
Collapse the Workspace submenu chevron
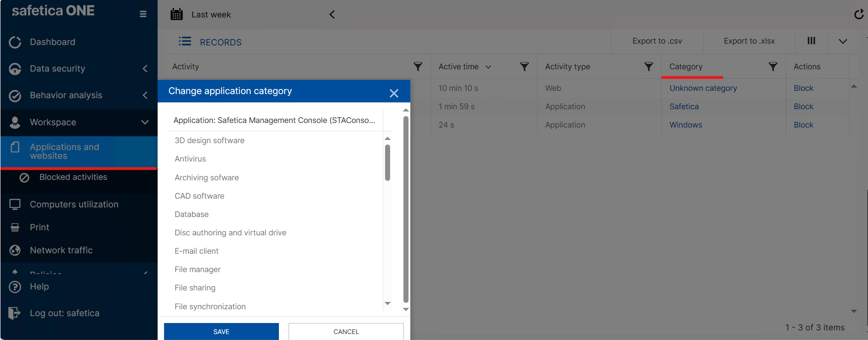145,122
